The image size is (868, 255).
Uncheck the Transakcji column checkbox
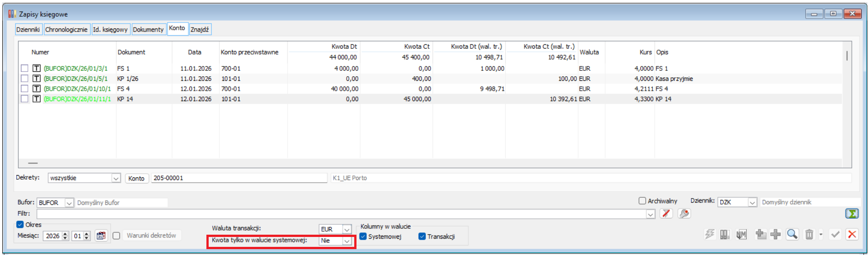coord(422,236)
